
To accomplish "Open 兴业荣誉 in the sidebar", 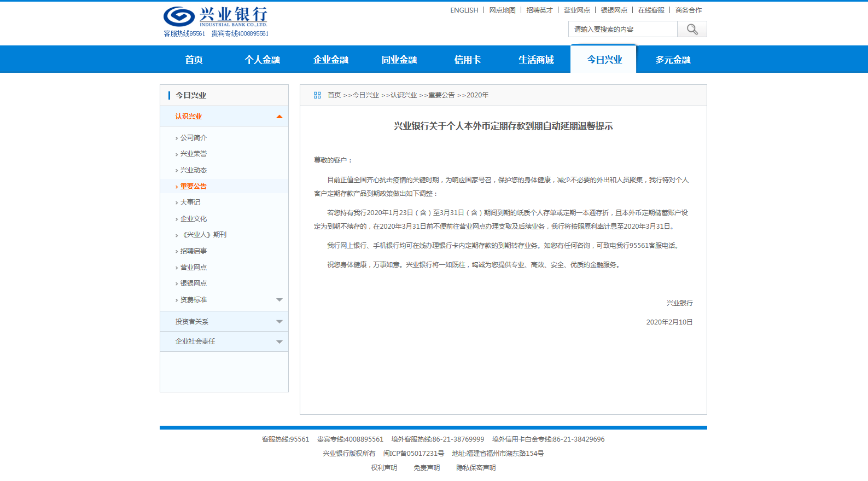I will coord(194,154).
